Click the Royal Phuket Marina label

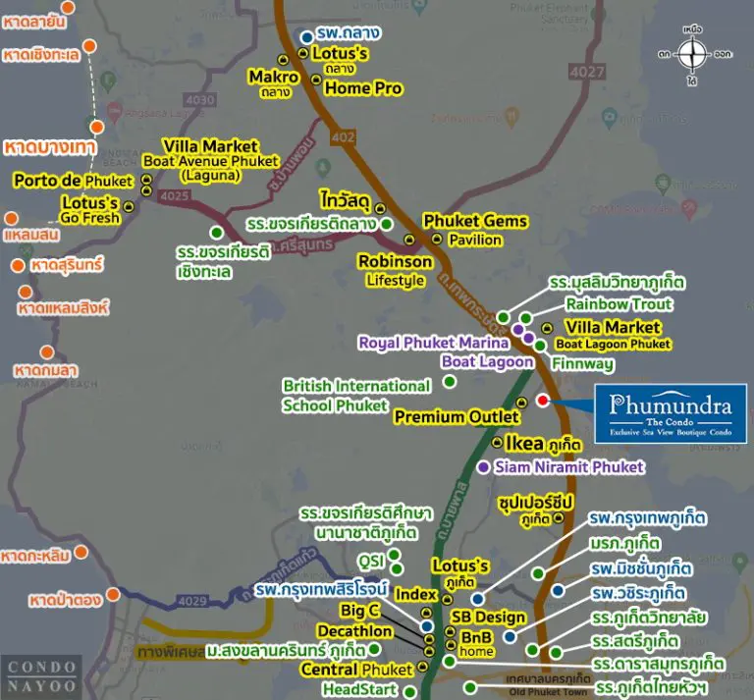[x=434, y=343]
